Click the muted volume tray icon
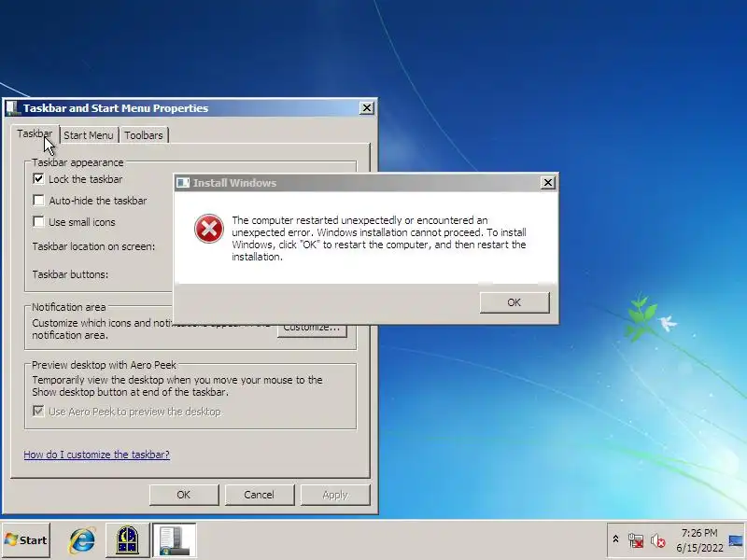The image size is (747, 560). [658, 540]
